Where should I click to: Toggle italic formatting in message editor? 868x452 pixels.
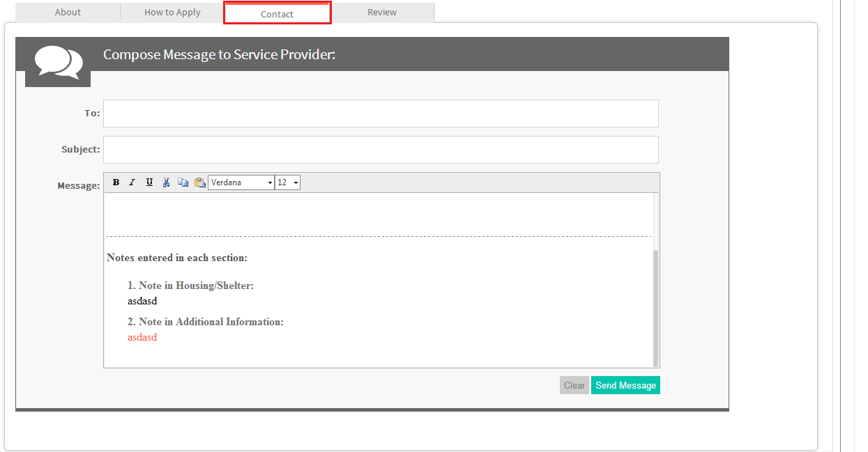coord(132,182)
